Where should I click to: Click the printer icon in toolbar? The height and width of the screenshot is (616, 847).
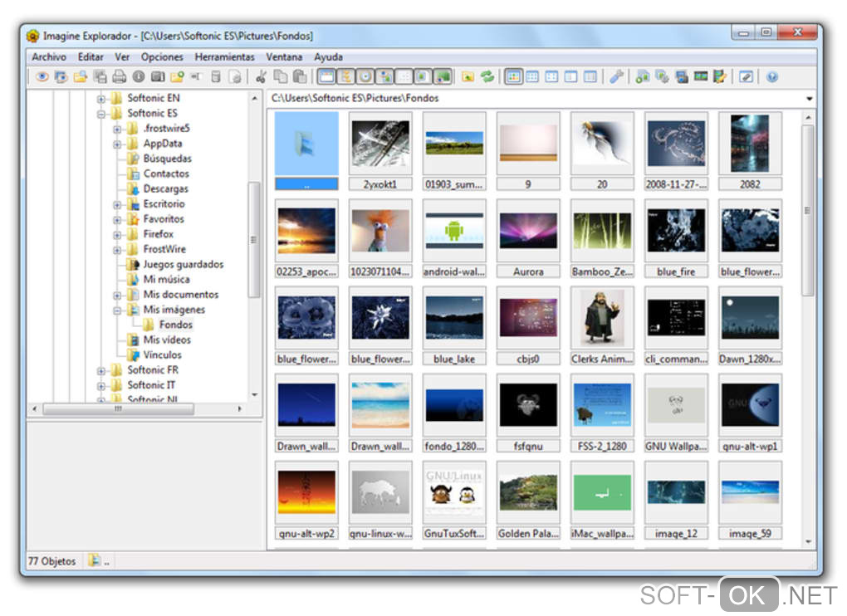pyautogui.click(x=119, y=77)
